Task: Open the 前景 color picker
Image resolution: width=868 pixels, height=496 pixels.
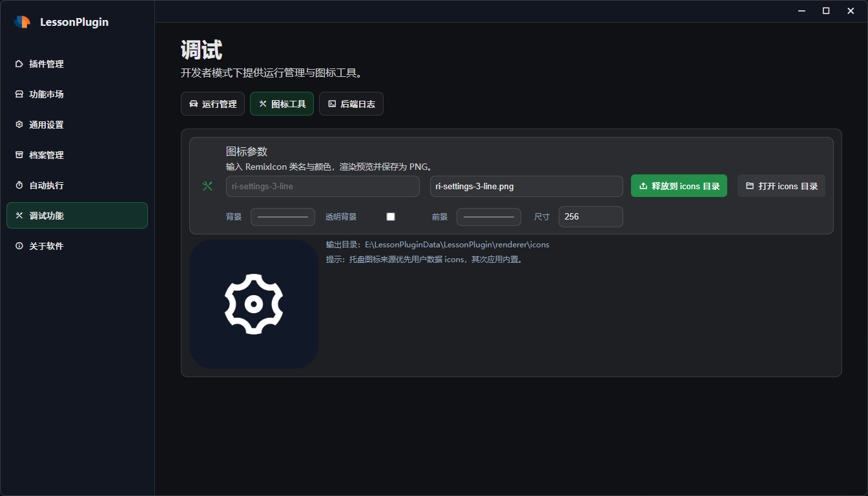Action: pyautogui.click(x=489, y=217)
